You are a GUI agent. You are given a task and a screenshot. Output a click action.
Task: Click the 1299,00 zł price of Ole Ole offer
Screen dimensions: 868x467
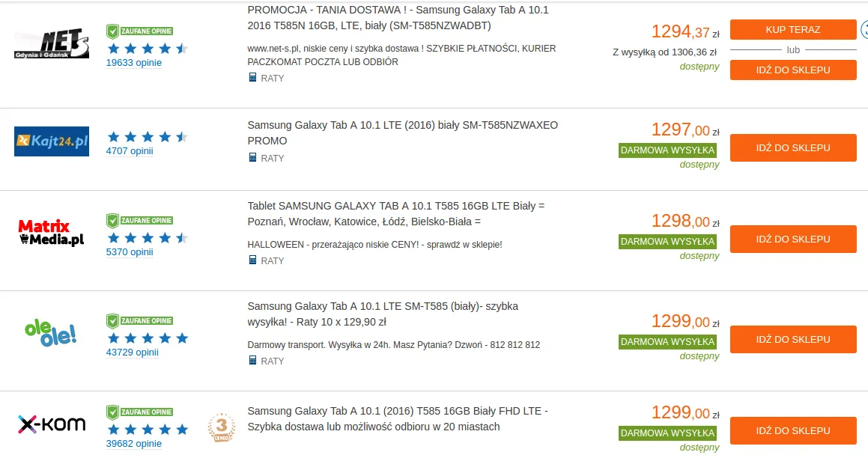[685, 322]
